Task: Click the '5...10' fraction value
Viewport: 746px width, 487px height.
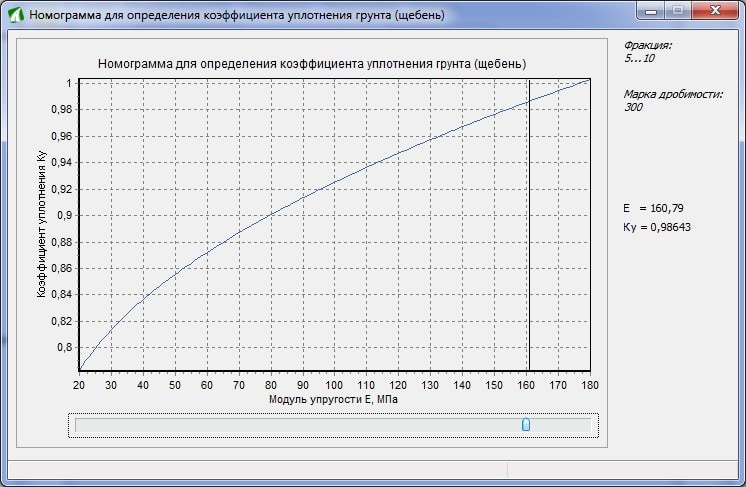Action: tap(639, 58)
